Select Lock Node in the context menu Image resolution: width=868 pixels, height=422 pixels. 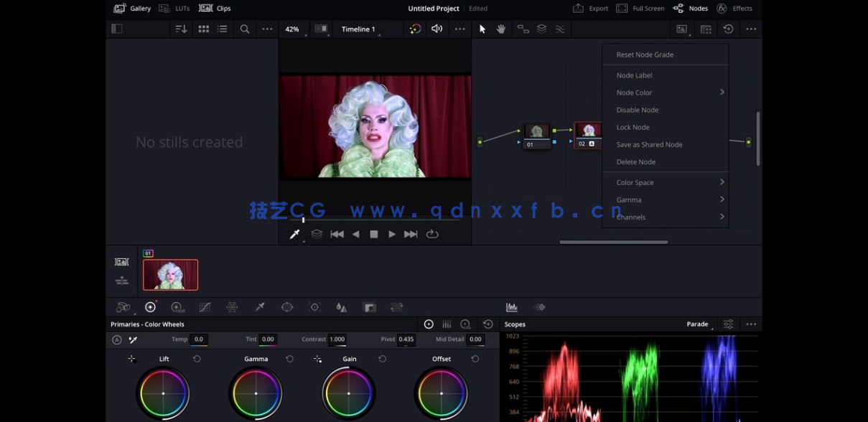(633, 127)
